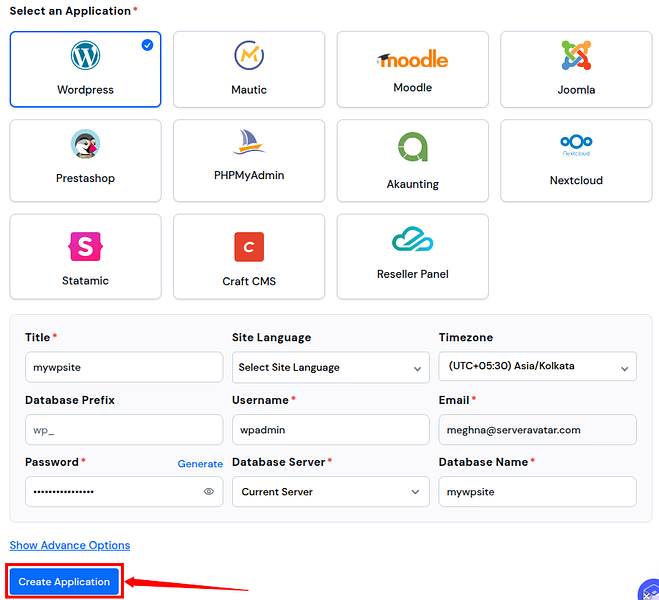This screenshot has width=659, height=600.
Task: Toggle password visibility eye icon
Action: pyautogui.click(x=209, y=492)
